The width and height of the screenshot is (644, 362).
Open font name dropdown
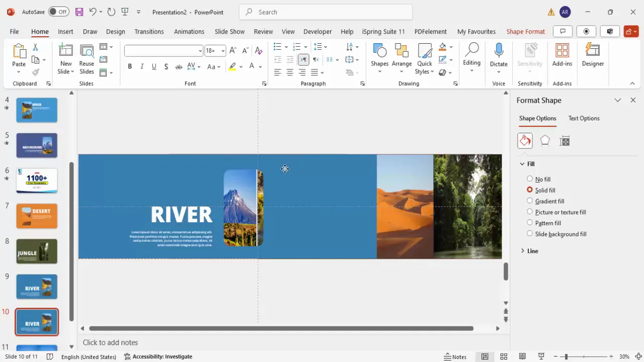(x=200, y=51)
